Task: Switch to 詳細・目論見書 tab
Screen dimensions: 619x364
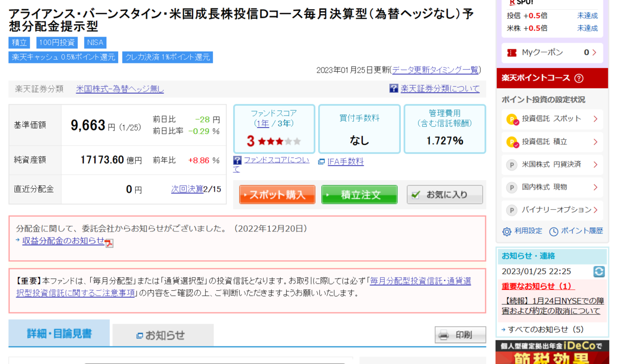Action: click(59, 334)
